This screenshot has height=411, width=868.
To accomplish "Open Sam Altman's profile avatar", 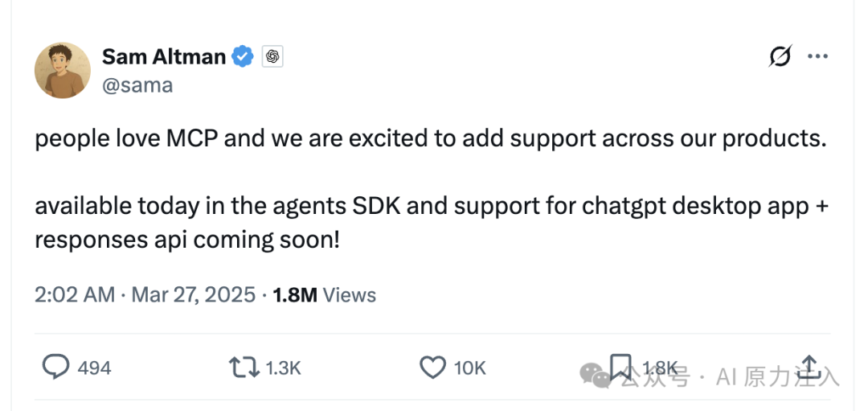I will click(x=63, y=70).
